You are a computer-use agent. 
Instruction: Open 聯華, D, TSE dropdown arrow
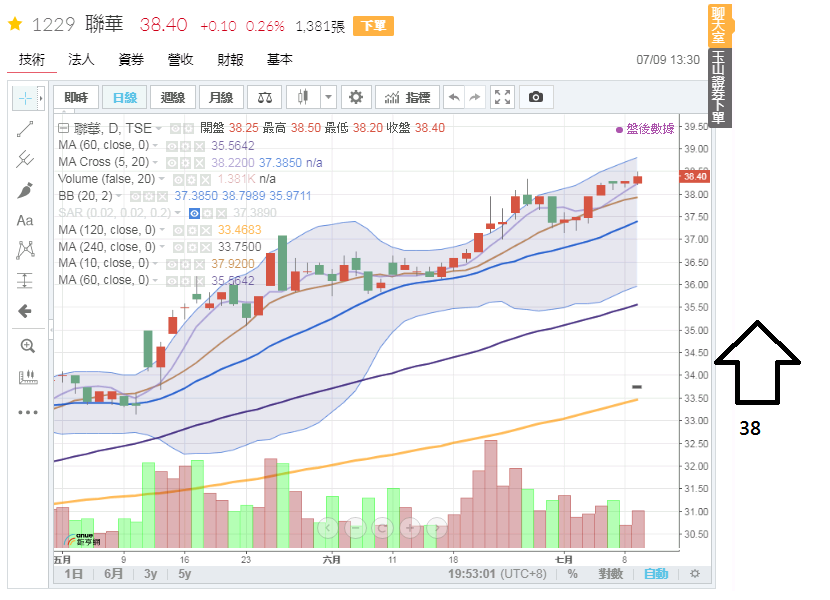coord(158,129)
